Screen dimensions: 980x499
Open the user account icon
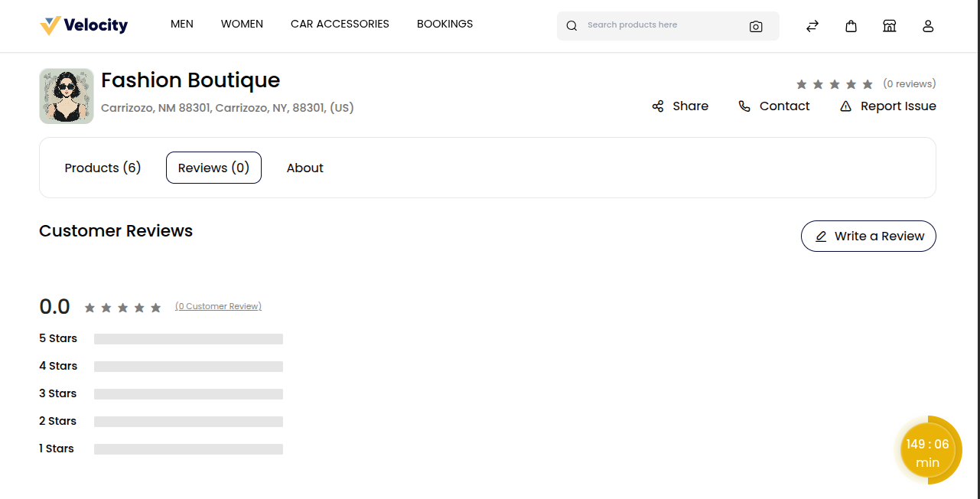(928, 26)
